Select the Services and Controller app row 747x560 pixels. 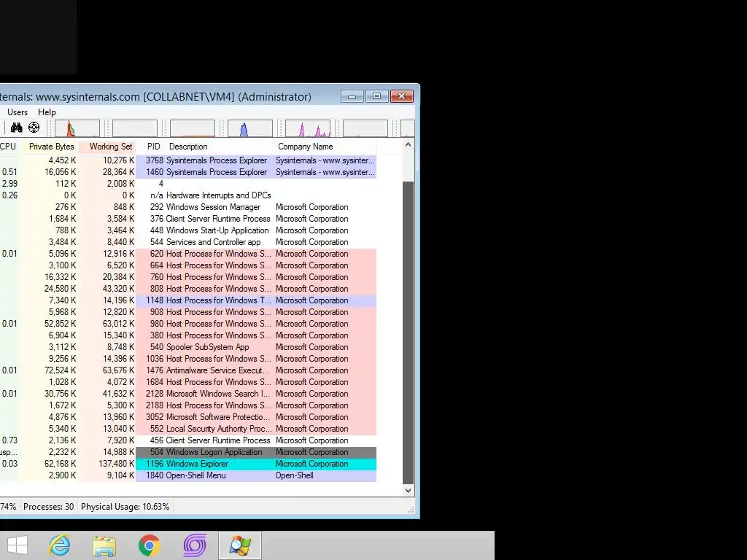point(188,242)
